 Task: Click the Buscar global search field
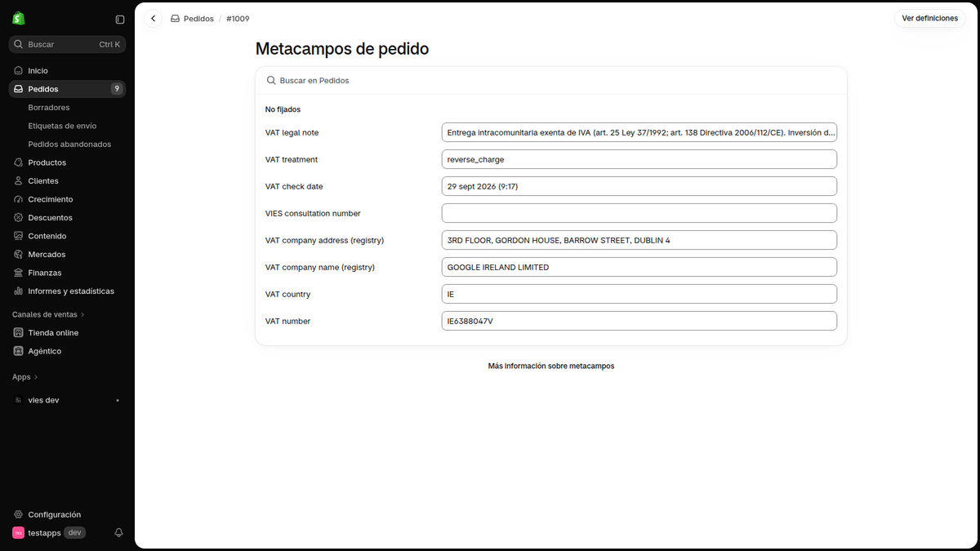(67, 44)
